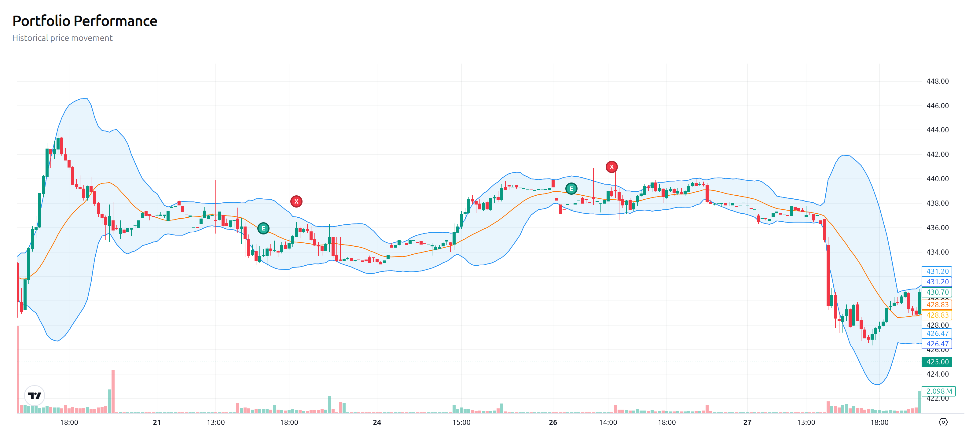This screenshot has height=435, width=980.
Task: Click the 440.00 price axis label
Action: click(938, 179)
